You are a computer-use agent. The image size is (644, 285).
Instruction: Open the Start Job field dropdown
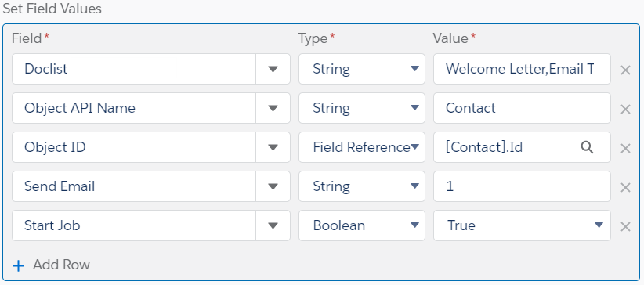click(273, 225)
